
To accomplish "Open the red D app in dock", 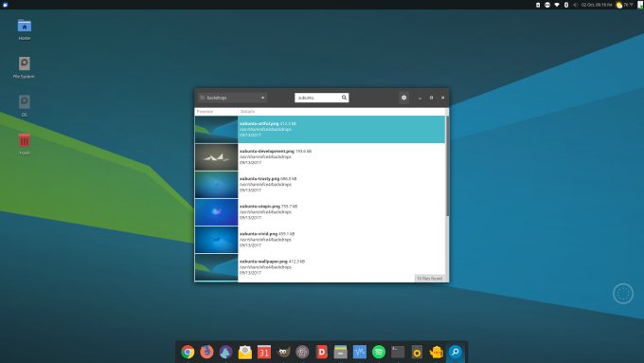I will tap(322, 352).
